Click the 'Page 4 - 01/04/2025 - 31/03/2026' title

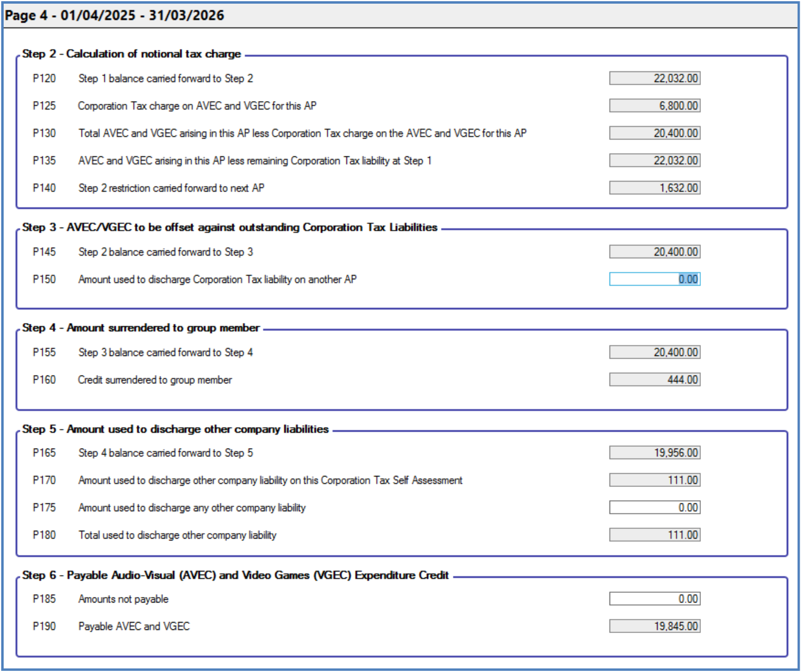[x=114, y=15]
